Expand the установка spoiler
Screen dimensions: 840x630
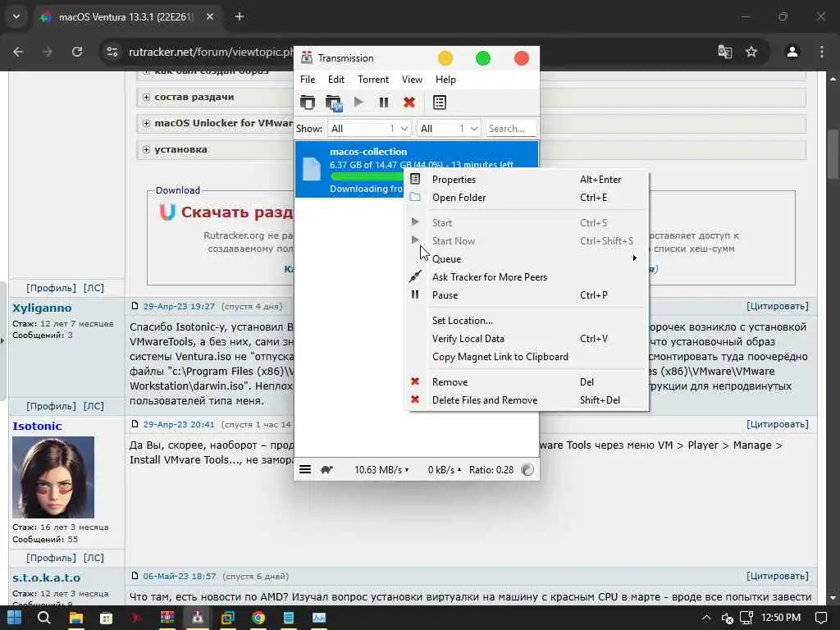click(x=146, y=149)
